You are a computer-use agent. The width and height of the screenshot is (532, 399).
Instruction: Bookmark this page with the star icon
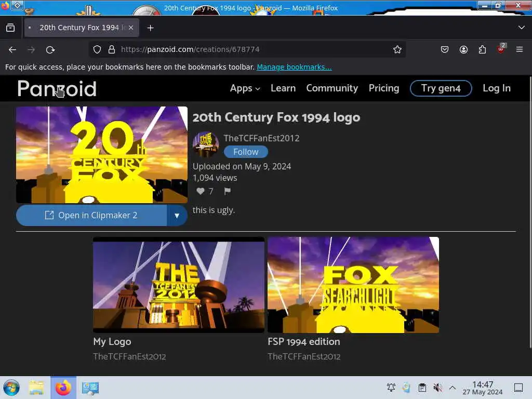click(x=397, y=49)
